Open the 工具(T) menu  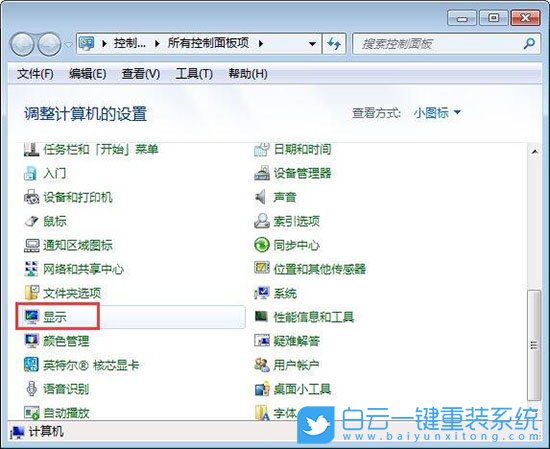click(x=194, y=74)
